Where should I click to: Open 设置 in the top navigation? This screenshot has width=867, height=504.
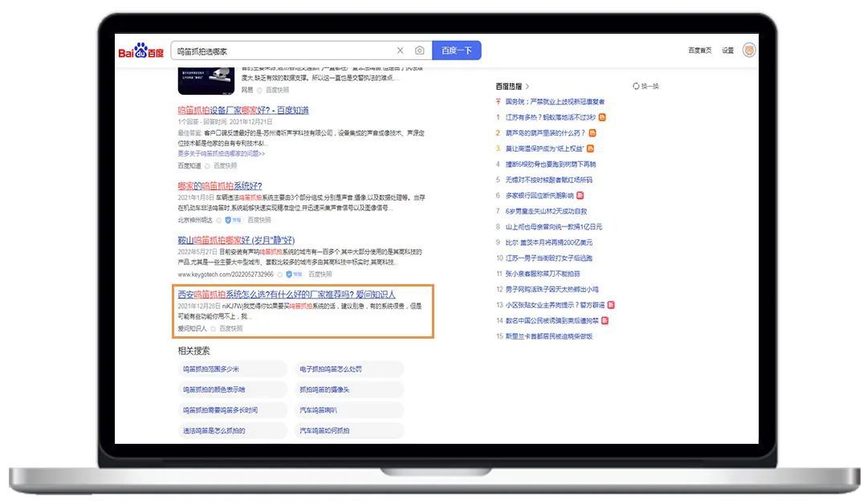727,51
